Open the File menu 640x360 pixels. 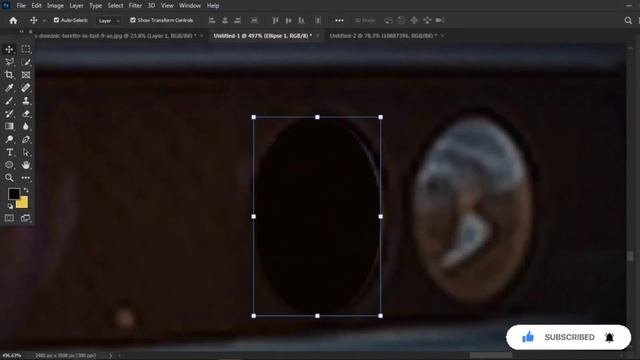(x=21, y=6)
